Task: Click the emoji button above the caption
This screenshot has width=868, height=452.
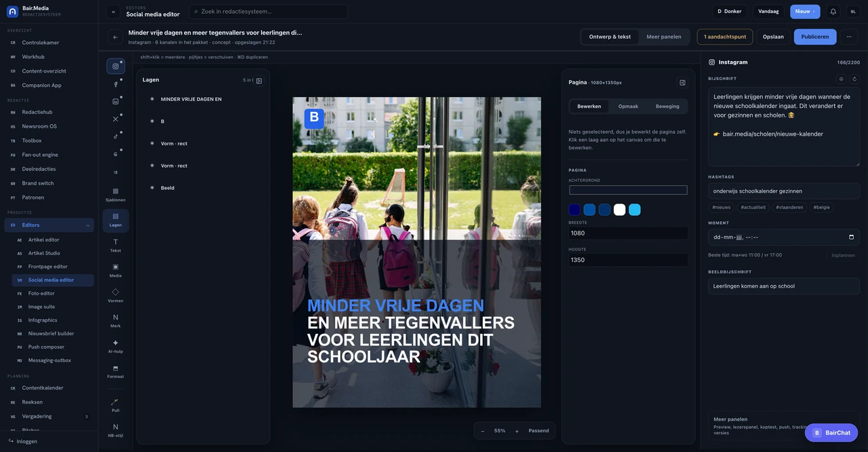Action: click(841, 79)
